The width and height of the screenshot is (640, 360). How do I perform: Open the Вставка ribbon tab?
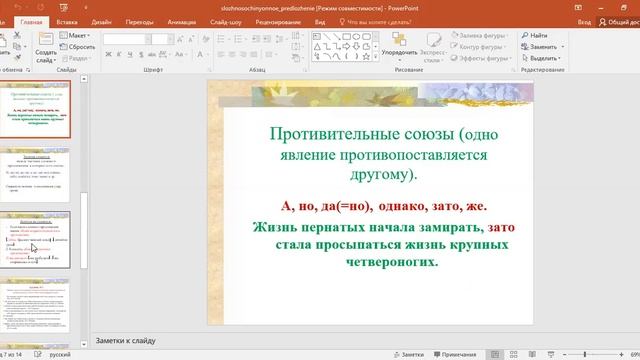(67, 22)
